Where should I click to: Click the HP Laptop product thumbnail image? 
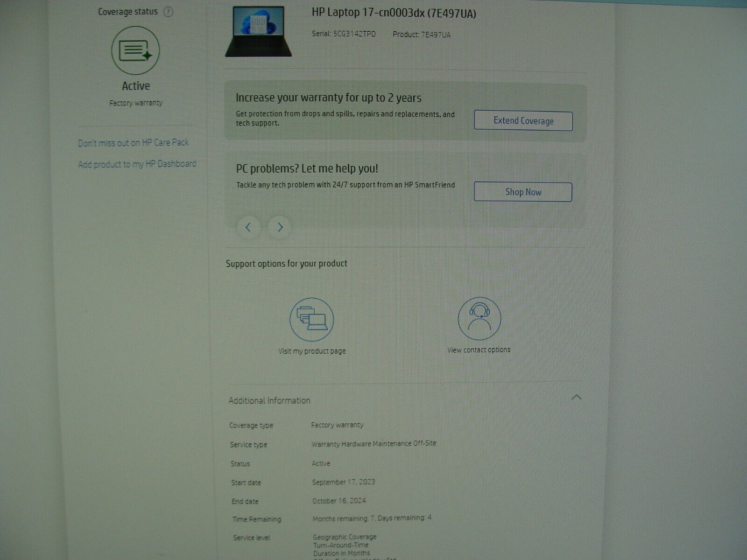(259, 31)
